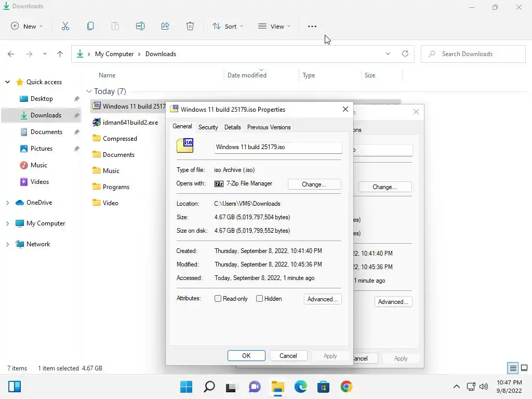
Task: Click Advanced button in background Properties window
Action: pos(393,302)
